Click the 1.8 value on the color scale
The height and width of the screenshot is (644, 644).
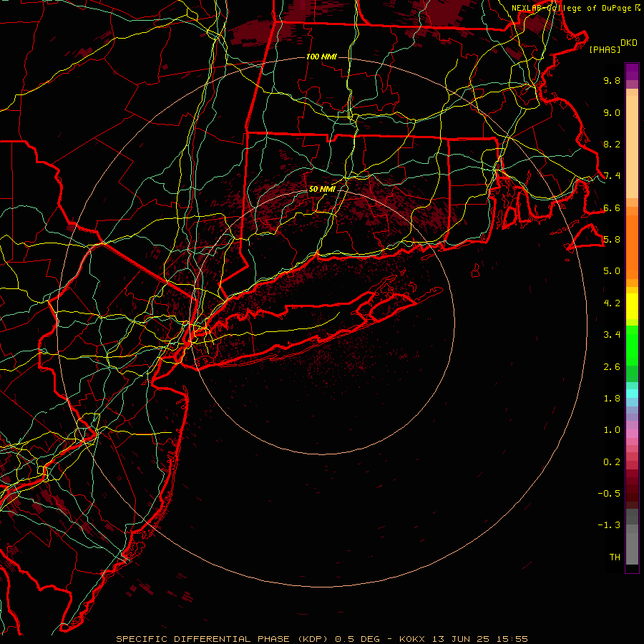[612, 399]
